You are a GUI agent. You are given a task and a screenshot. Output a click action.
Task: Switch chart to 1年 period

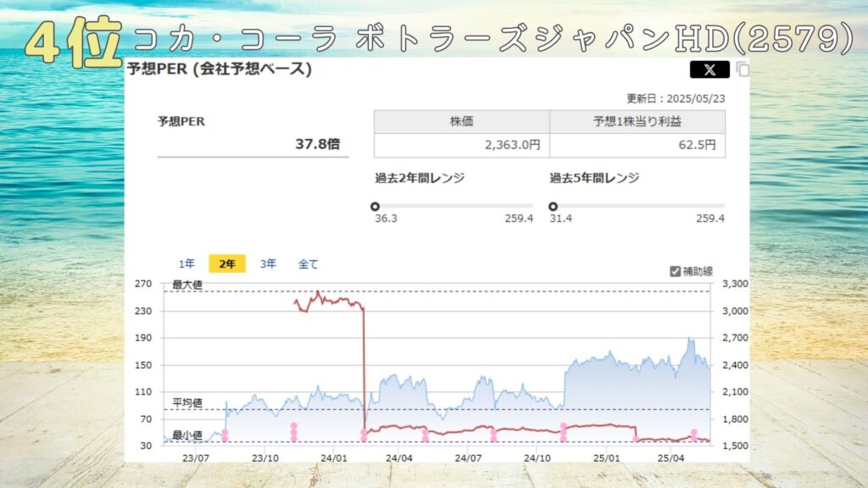point(186,263)
